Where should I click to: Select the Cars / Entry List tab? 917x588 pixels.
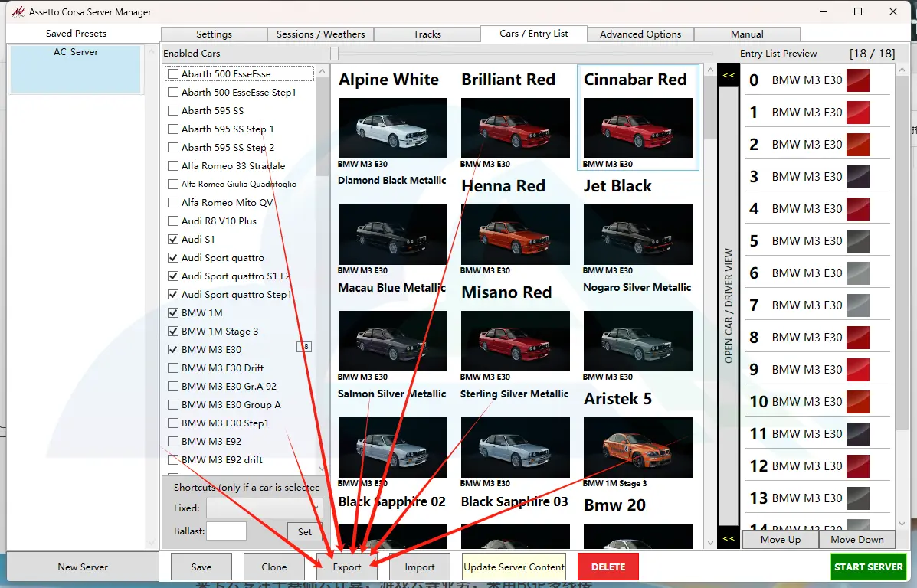(533, 34)
